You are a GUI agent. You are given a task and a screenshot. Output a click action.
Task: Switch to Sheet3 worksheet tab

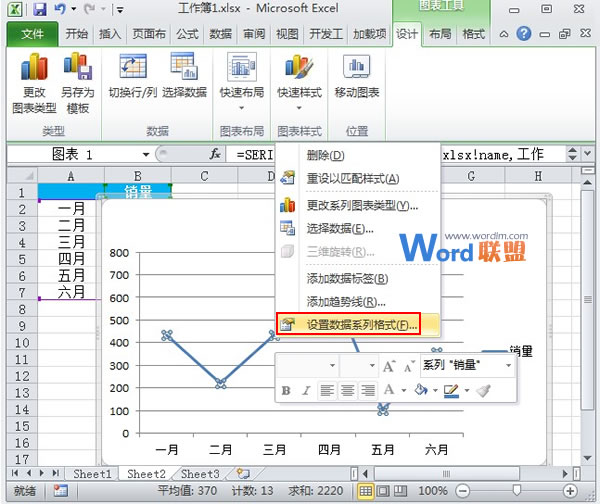[200, 474]
